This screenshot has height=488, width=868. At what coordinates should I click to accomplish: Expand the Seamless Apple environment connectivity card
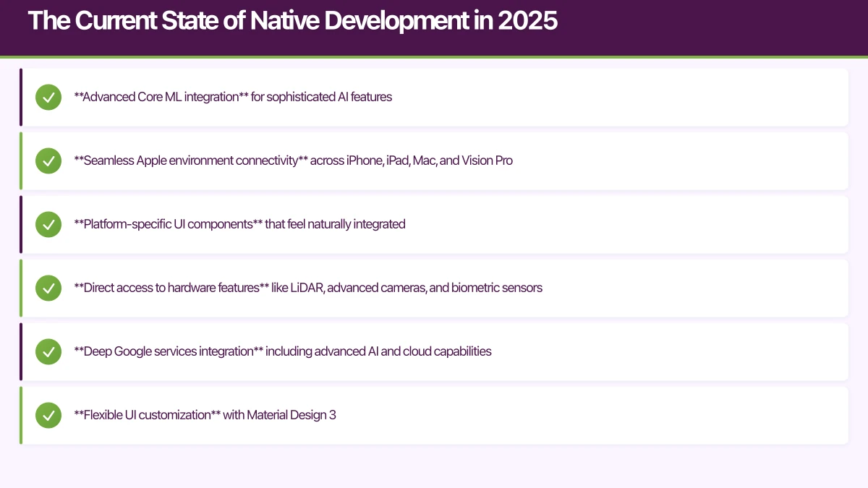point(434,160)
